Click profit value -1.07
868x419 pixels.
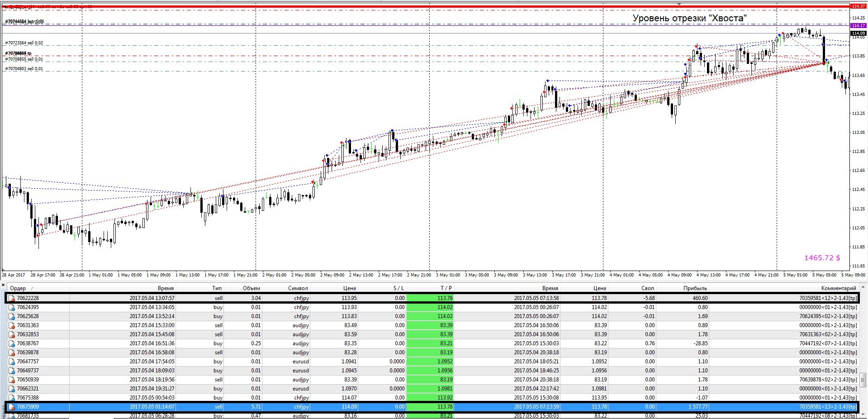[x=702, y=398]
